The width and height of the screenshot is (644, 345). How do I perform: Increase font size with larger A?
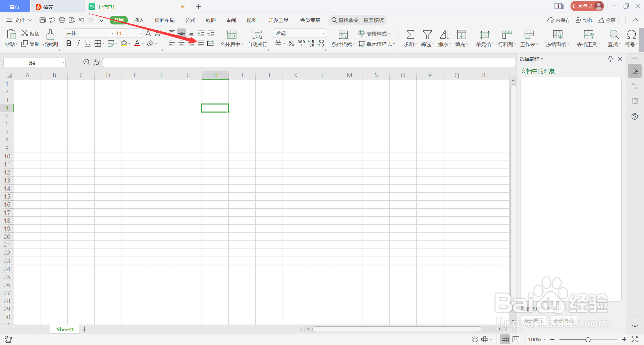pos(148,33)
